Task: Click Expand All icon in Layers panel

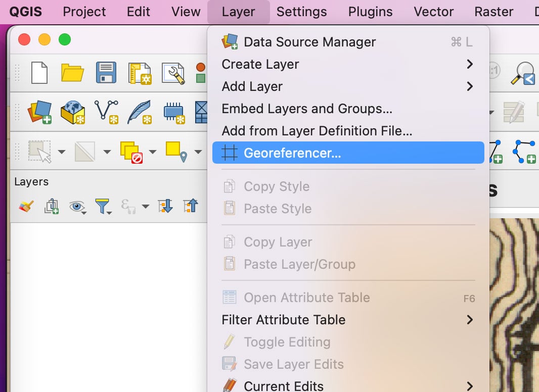Action: (165, 206)
